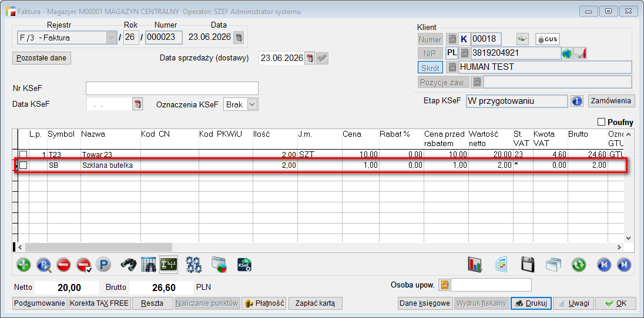This screenshot has width=644, height=318.
Task: Open calendar icon for Data sprzedaży
Action: click(x=310, y=58)
